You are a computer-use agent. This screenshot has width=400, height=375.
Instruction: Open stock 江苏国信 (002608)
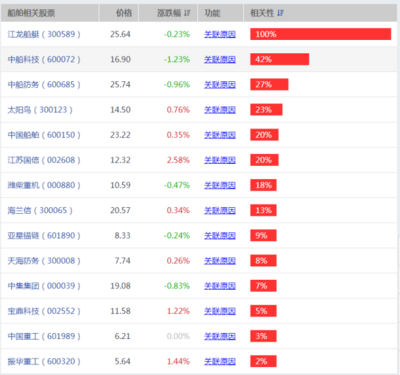coord(44,160)
